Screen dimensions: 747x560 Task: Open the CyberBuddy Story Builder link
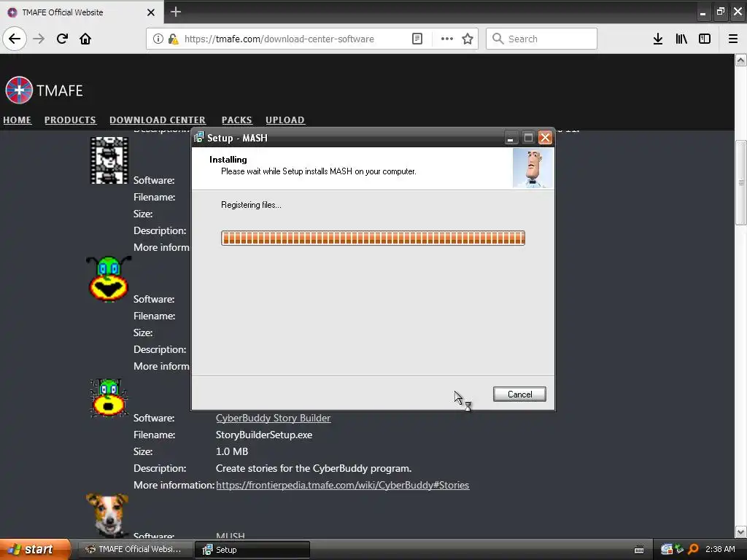(x=273, y=418)
